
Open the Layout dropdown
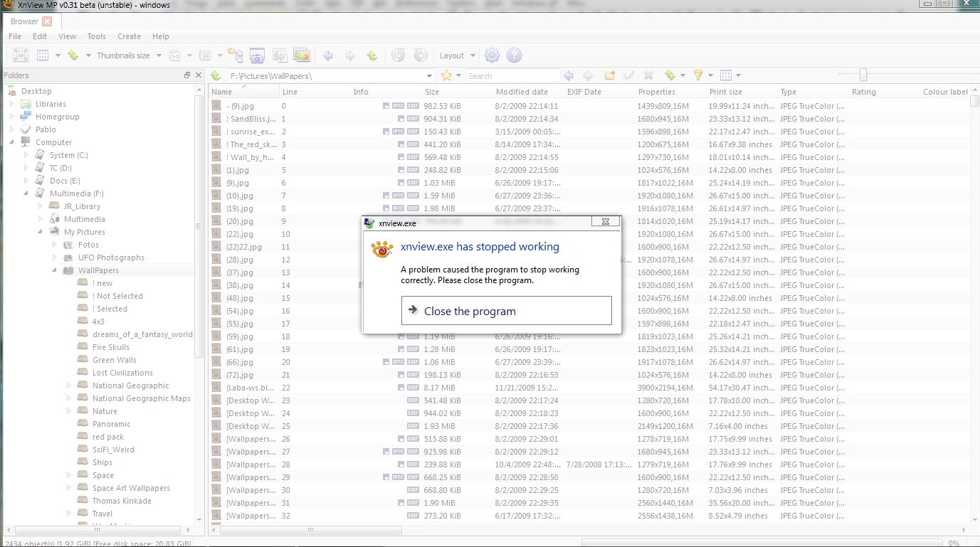point(471,55)
